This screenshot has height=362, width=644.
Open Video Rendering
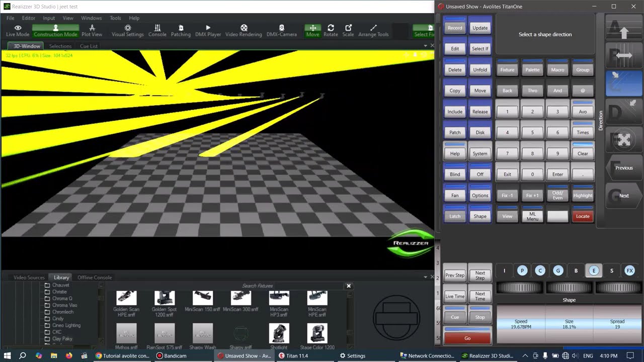point(244,31)
